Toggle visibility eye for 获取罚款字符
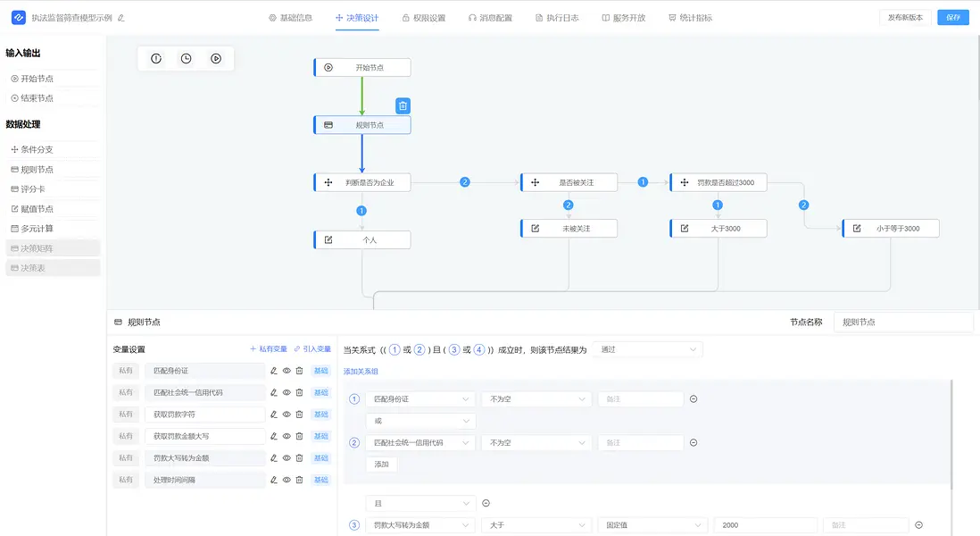 (287, 415)
